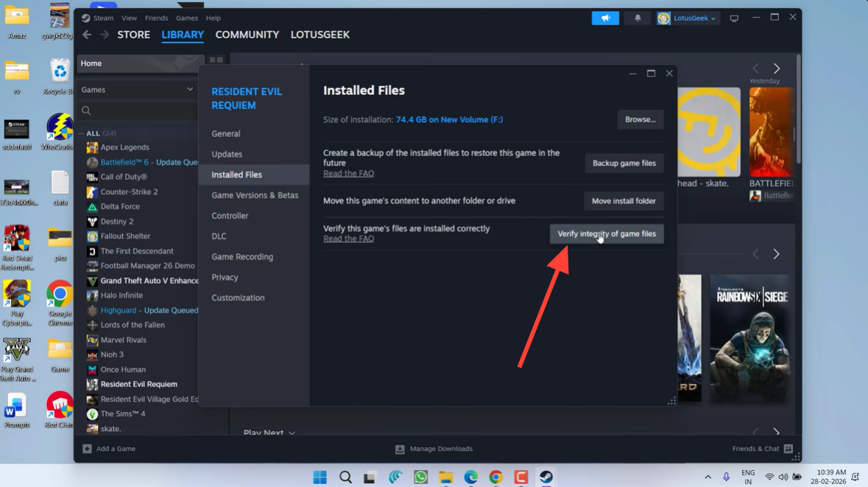
Task: Click the Backup game files button
Action: pos(624,163)
